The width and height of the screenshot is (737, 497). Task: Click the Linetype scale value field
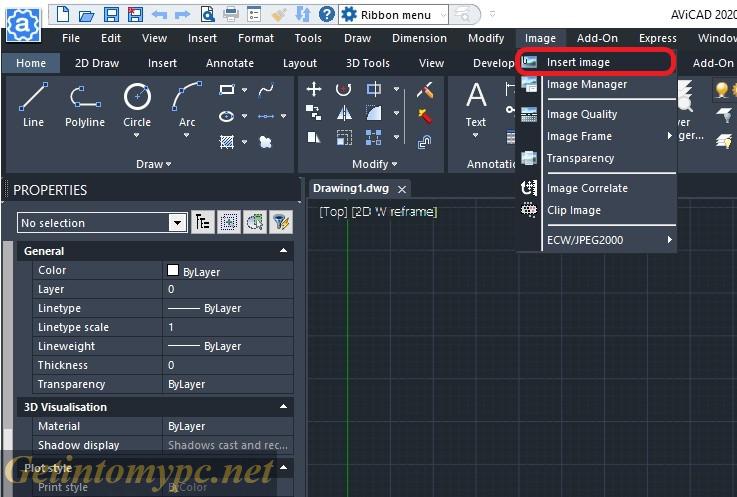(x=228, y=327)
